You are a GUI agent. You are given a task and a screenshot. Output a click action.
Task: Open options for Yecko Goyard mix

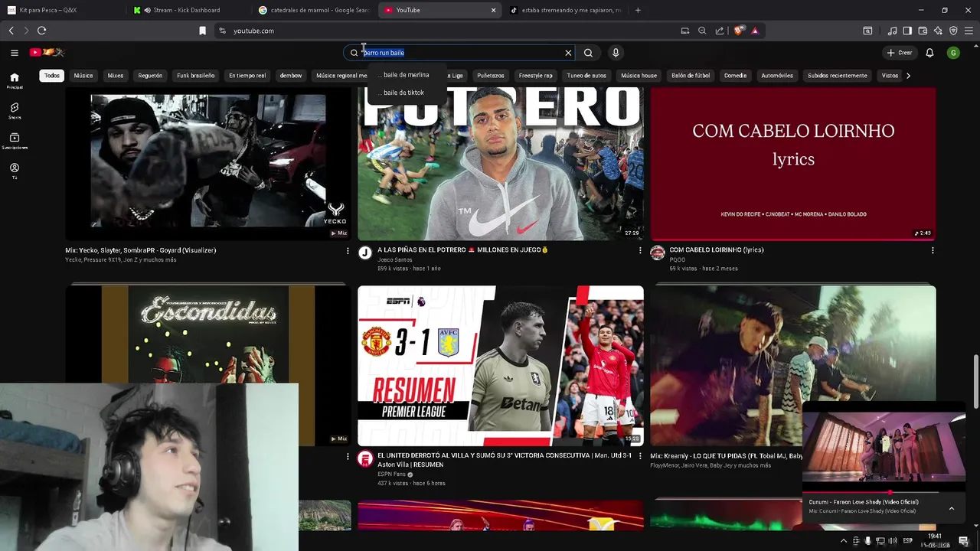click(x=348, y=251)
